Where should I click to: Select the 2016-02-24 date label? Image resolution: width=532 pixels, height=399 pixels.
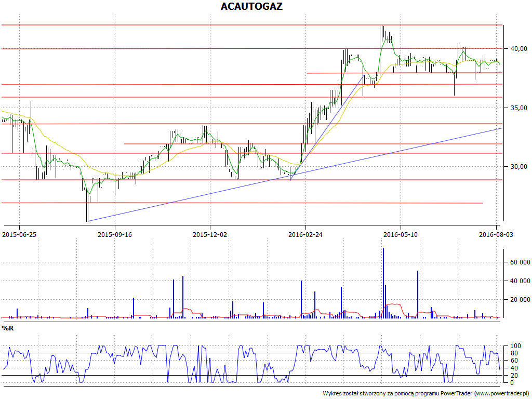pyautogui.click(x=305, y=235)
